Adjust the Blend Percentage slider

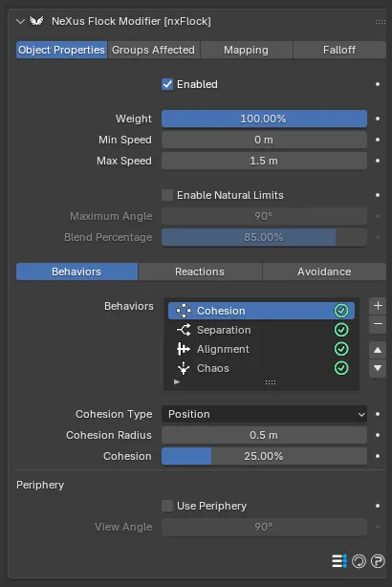[264, 237]
